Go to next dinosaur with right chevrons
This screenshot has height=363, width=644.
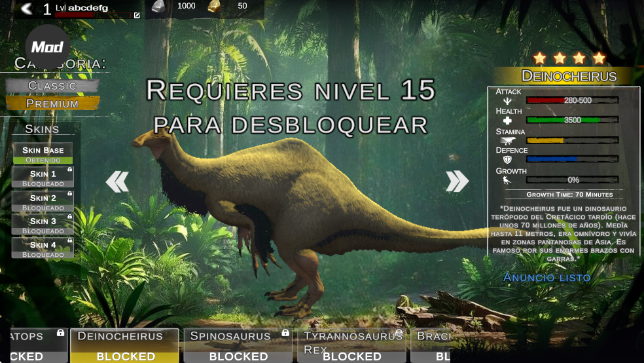click(457, 181)
